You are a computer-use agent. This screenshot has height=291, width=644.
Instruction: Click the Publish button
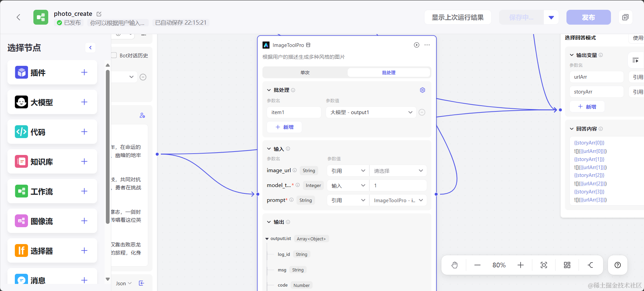[x=588, y=17]
